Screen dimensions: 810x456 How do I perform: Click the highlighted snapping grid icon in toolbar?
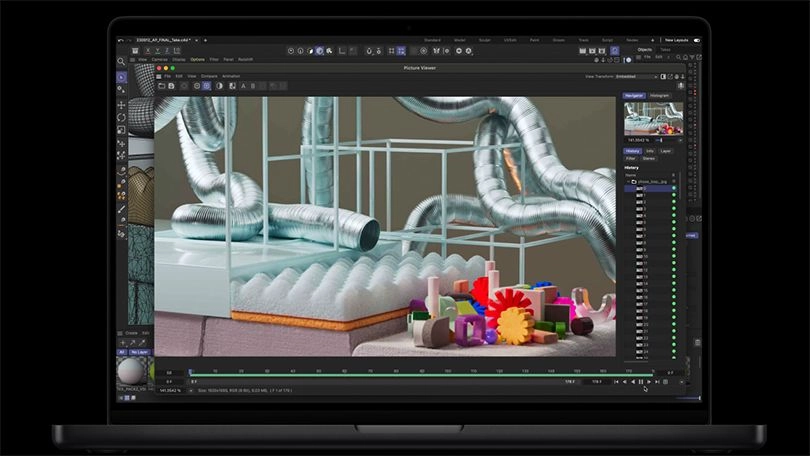[x=401, y=51]
